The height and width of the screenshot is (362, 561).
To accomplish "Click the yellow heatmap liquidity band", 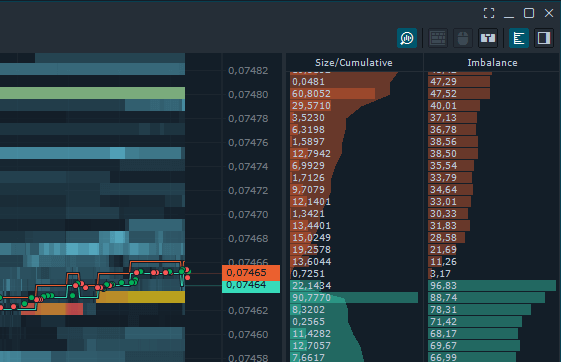I will pos(141,297).
